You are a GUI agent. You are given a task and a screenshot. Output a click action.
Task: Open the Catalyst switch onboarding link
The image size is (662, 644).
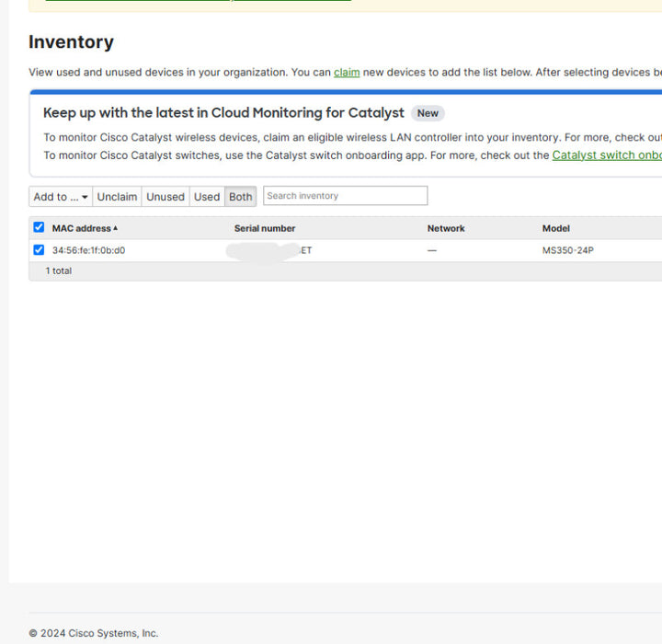[607, 155]
